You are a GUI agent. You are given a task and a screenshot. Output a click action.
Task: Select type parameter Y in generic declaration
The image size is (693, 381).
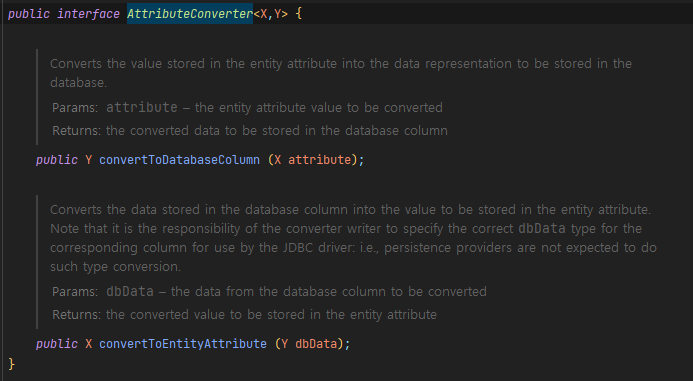tap(278, 14)
